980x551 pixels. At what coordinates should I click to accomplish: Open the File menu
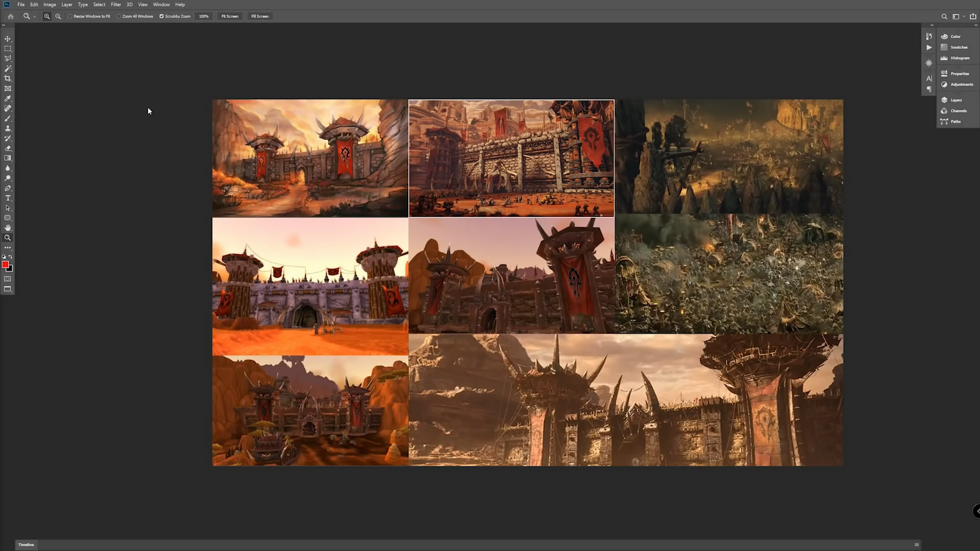(21, 5)
